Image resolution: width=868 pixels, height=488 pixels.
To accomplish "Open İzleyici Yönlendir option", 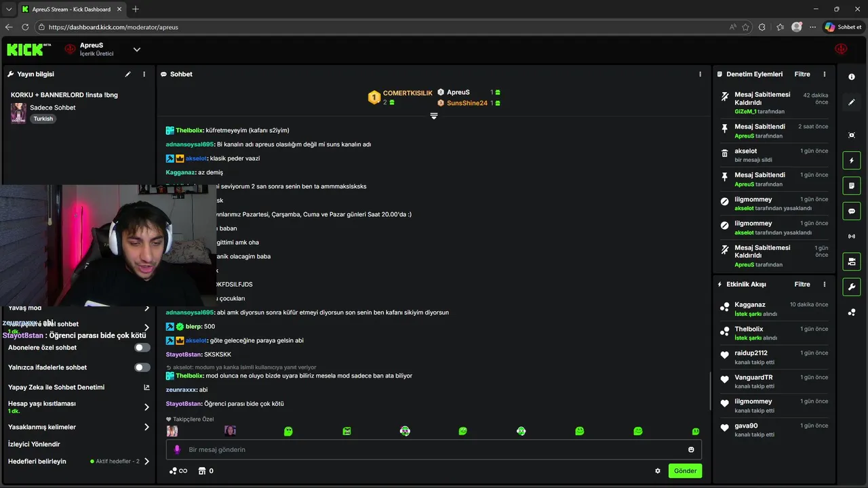I will click(x=34, y=444).
